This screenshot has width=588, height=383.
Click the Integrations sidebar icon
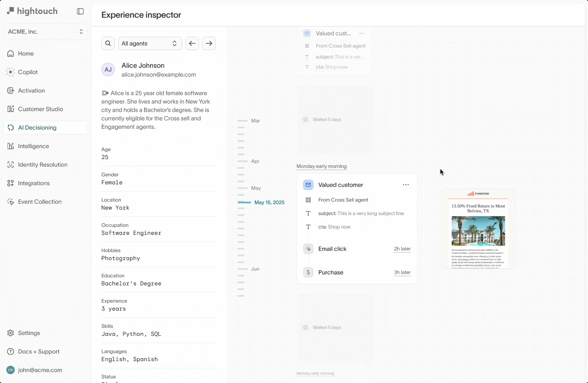click(11, 183)
